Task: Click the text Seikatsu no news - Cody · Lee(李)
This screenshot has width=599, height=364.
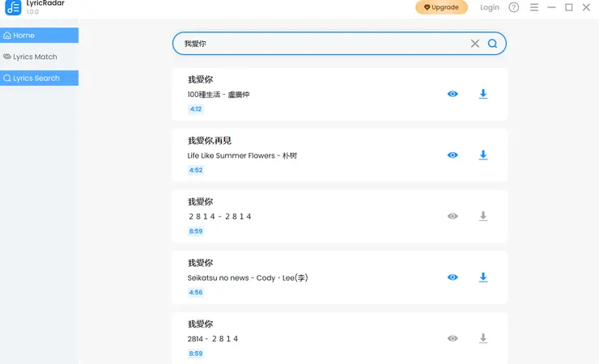Action: click(x=248, y=277)
